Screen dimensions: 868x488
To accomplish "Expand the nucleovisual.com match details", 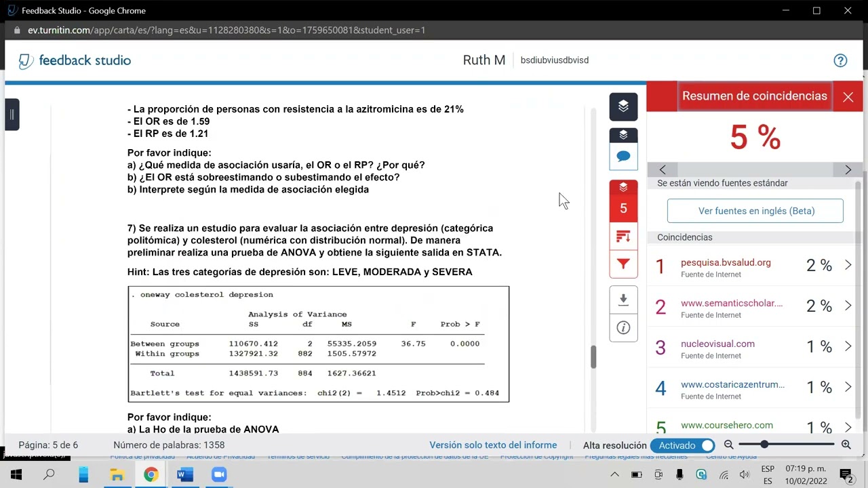I will [x=848, y=346].
